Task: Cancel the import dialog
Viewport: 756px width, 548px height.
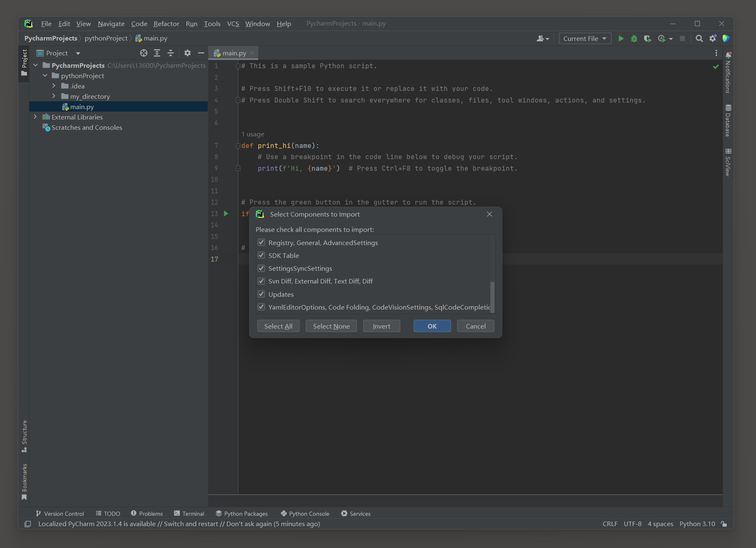Action: pyautogui.click(x=475, y=326)
